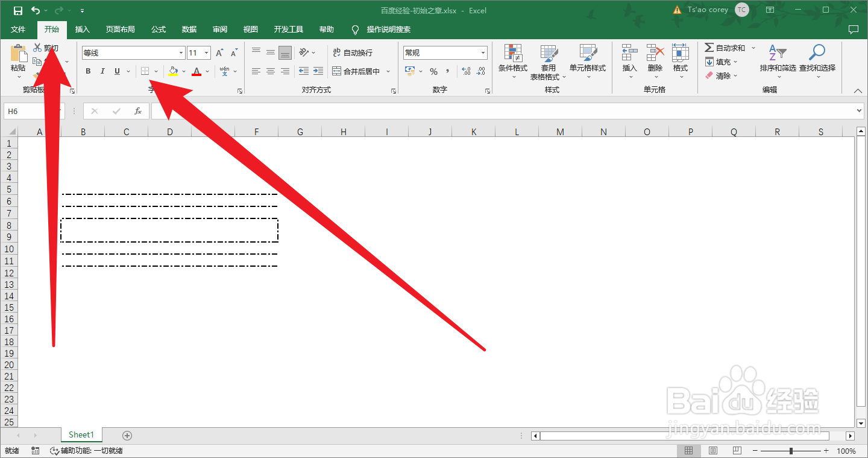Click 自动求和 AutoSum
Screen dimensions: 868x458
click(725, 48)
